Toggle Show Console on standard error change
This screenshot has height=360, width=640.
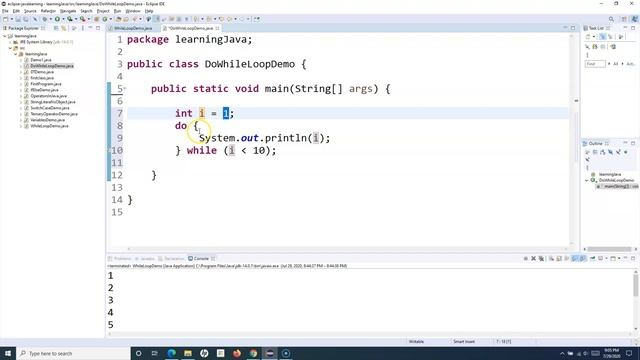pos(582,258)
